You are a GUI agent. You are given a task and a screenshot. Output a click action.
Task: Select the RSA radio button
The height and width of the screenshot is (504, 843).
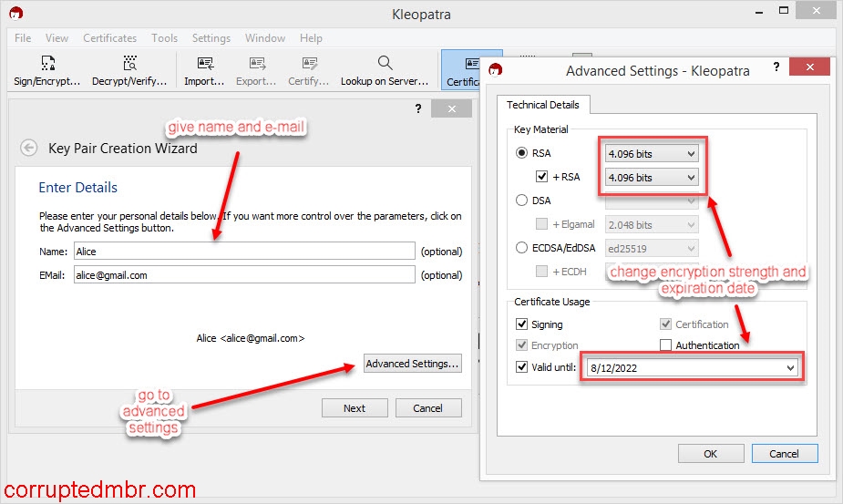coord(521,153)
